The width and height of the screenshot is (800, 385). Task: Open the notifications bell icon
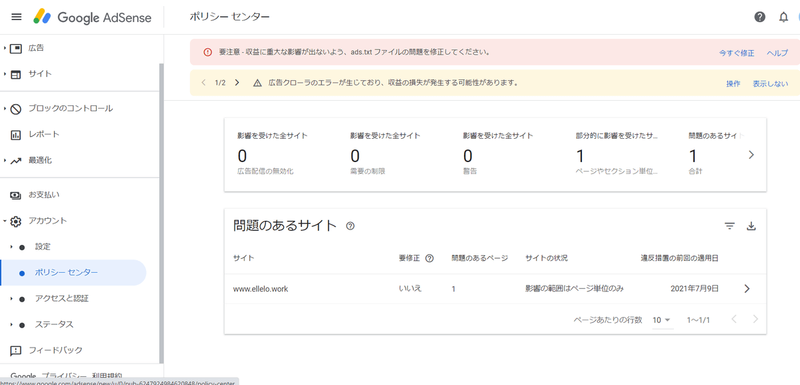784,17
